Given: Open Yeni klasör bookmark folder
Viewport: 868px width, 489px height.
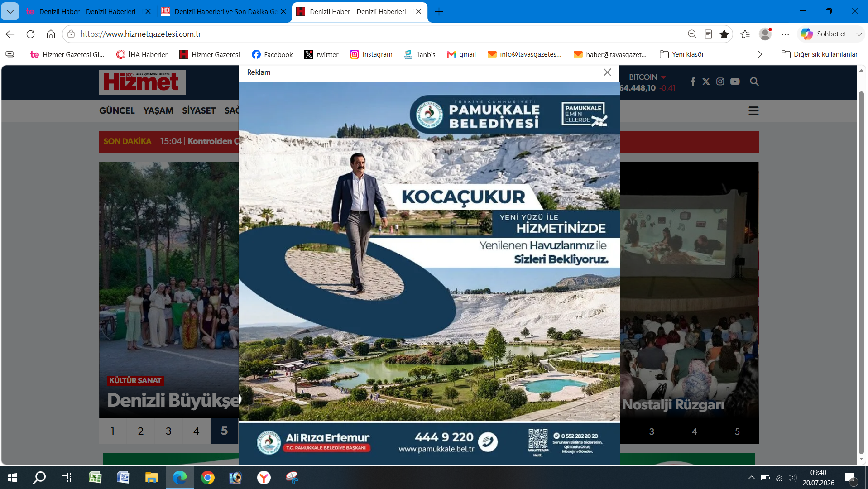Looking at the screenshot, I should click(682, 54).
